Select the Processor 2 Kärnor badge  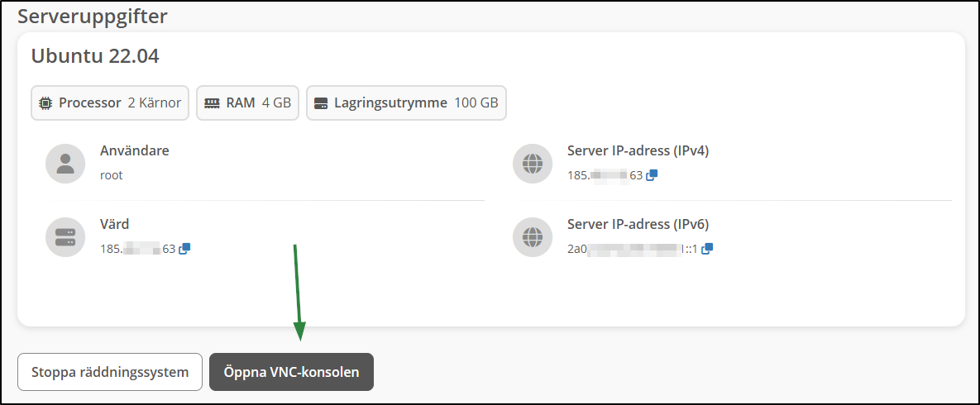point(111,103)
